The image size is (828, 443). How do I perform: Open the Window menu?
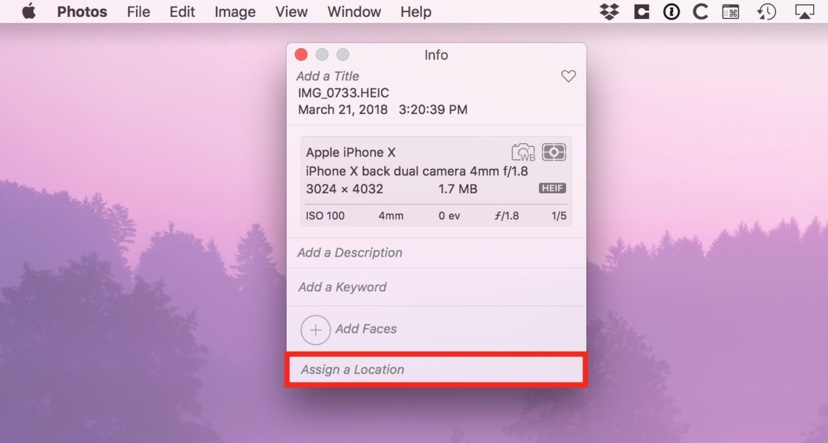[x=354, y=12]
